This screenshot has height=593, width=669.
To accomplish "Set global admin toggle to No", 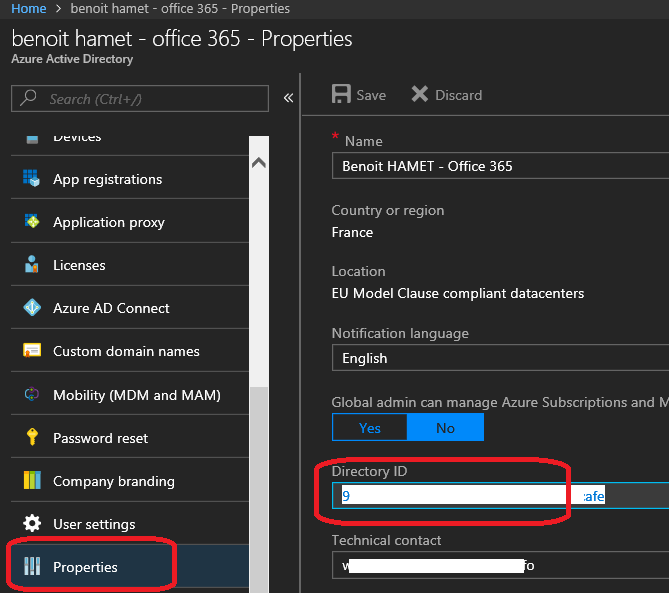I will point(445,428).
